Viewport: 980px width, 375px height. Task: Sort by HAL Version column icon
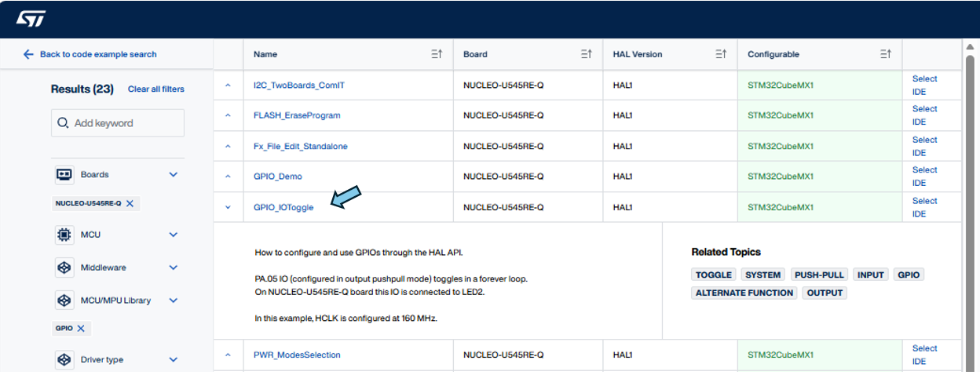pos(720,54)
